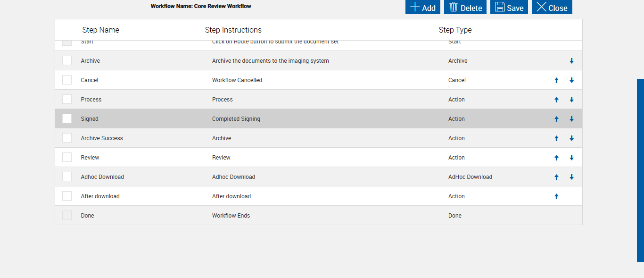Move Archive Success step down
Image resolution: width=644 pixels, height=278 pixels.
[x=571, y=138]
